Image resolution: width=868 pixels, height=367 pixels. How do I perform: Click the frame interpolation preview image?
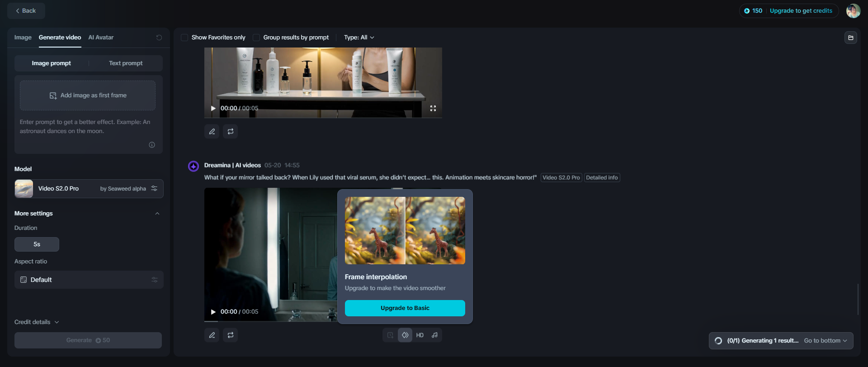[x=405, y=231]
